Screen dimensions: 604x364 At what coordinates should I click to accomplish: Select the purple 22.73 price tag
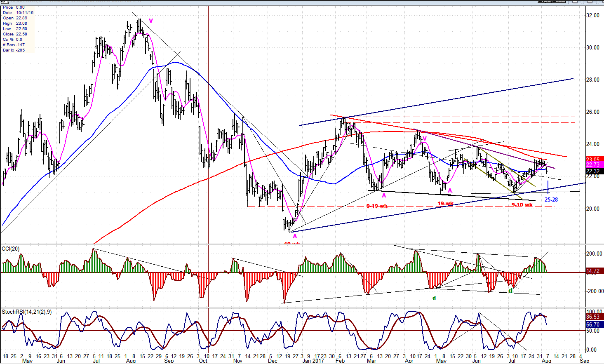tap(595, 165)
